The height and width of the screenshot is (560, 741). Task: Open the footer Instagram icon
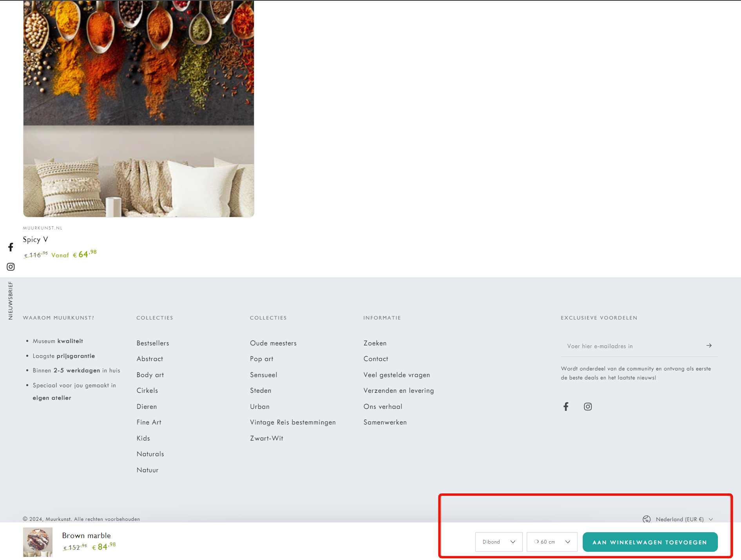pos(588,406)
